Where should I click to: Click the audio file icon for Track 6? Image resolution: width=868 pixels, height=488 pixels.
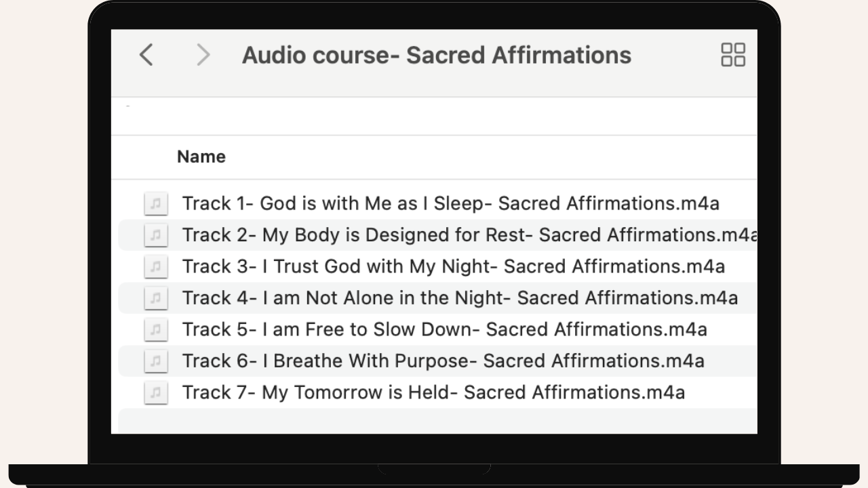click(156, 361)
